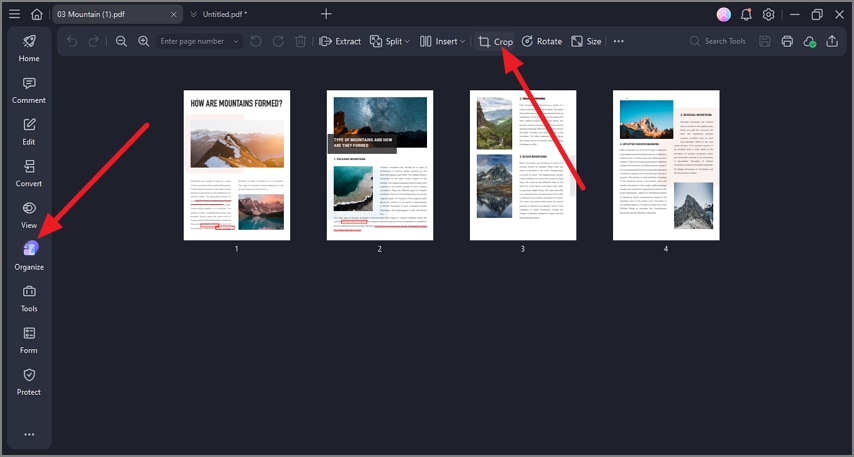Switch to the Untitled.pdf tab
The image size is (854, 457).
[x=225, y=15]
